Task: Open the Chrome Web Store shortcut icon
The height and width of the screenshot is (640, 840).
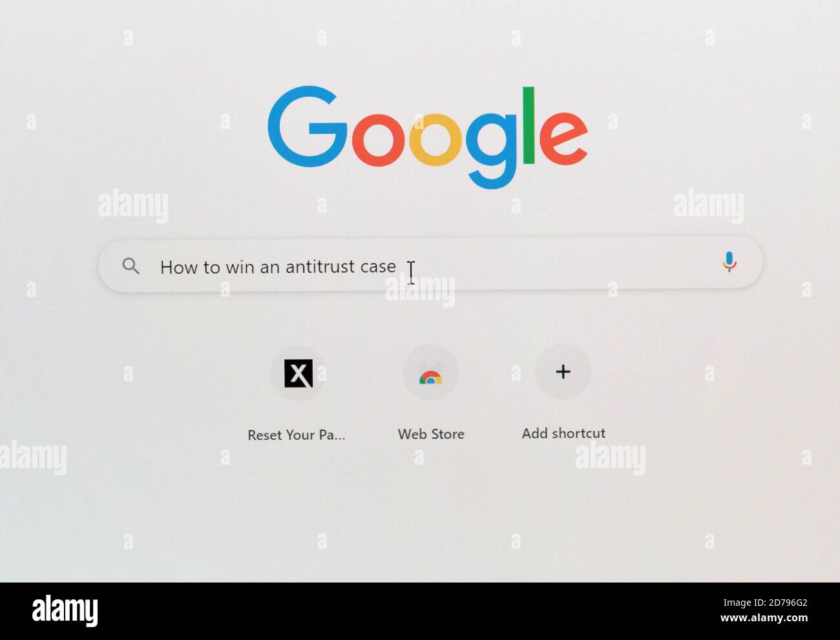Action: [430, 373]
